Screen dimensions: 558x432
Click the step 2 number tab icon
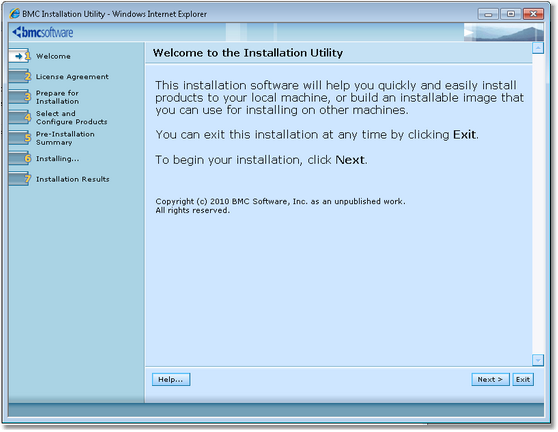point(20,76)
